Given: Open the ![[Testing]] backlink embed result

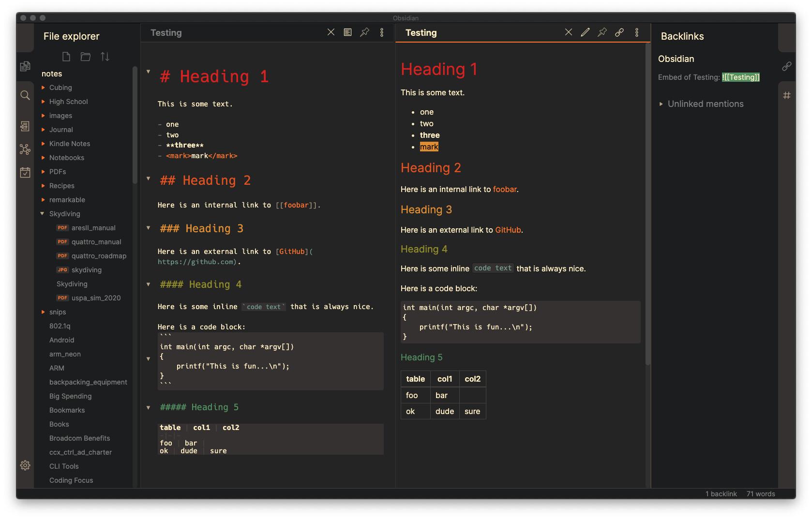Looking at the screenshot, I should click(x=741, y=77).
